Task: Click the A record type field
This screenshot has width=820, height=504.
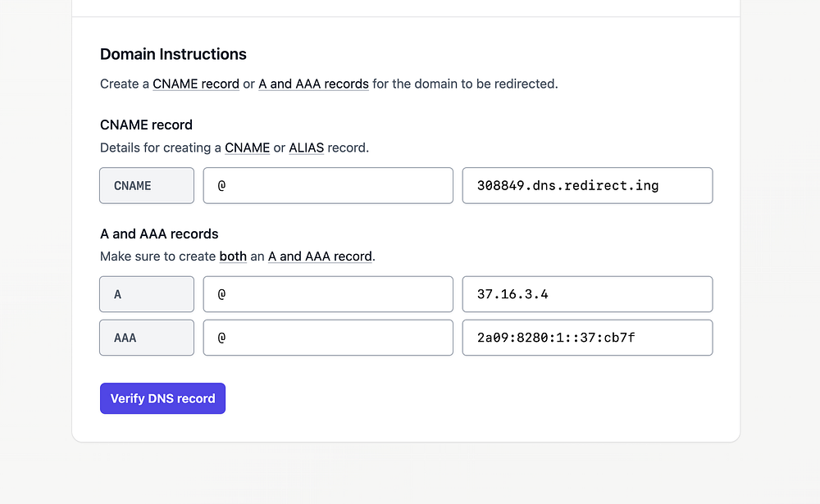Action: pos(147,293)
